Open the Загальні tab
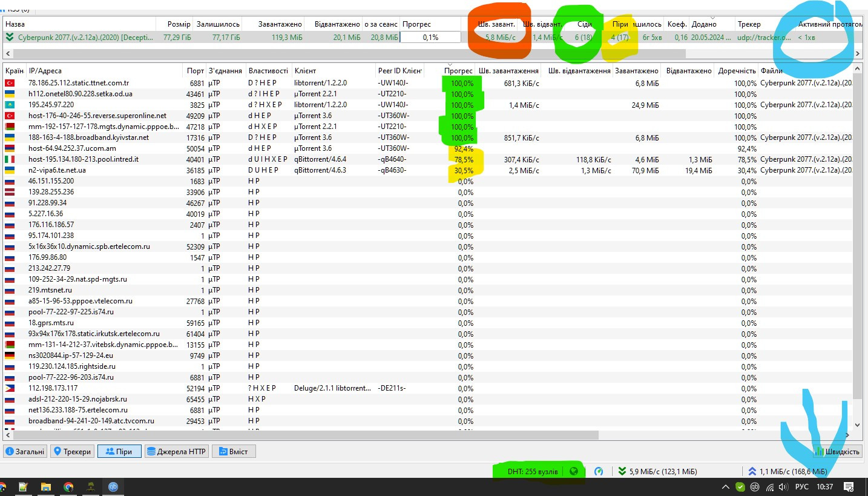 tap(25, 451)
